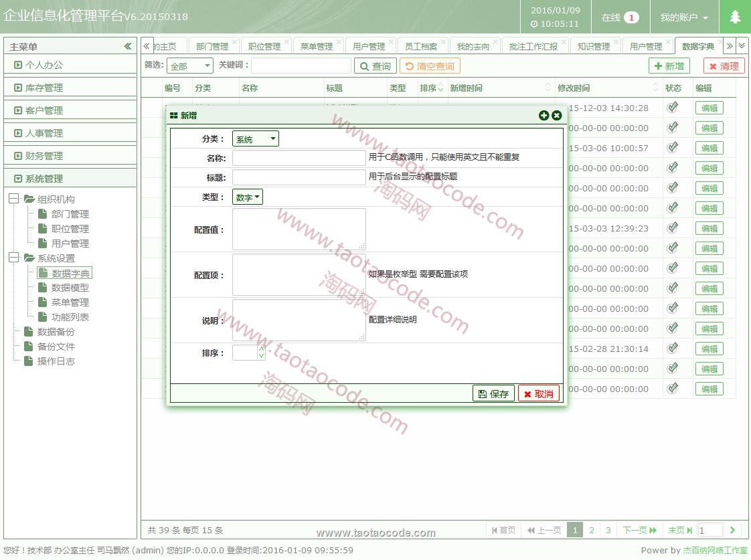This screenshot has width=751, height=560.
Task: Collapse the 组织机构 tree folder
Action: coord(13,199)
